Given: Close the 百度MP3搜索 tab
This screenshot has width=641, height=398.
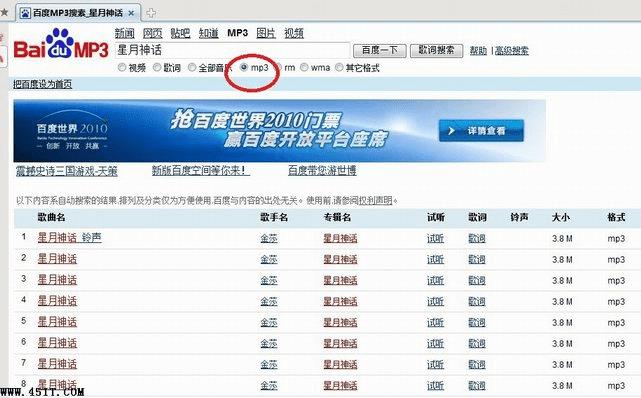Looking at the screenshot, I should coord(131,13).
